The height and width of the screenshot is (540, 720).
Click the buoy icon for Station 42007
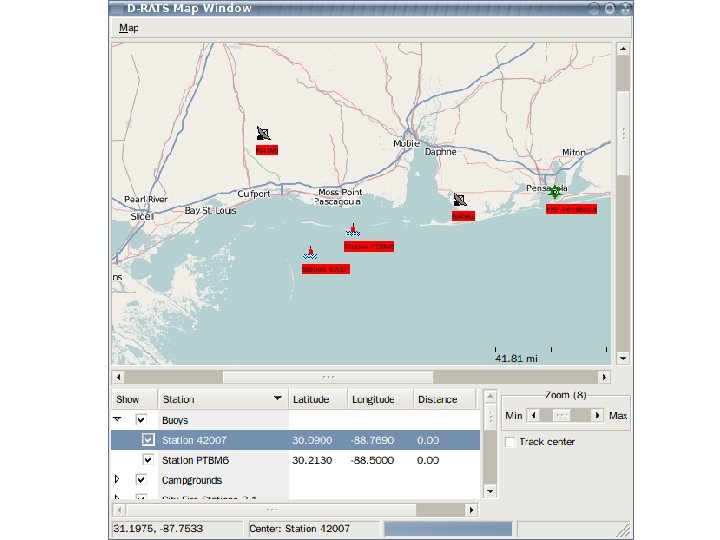pyautogui.click(x=310, y=253)
